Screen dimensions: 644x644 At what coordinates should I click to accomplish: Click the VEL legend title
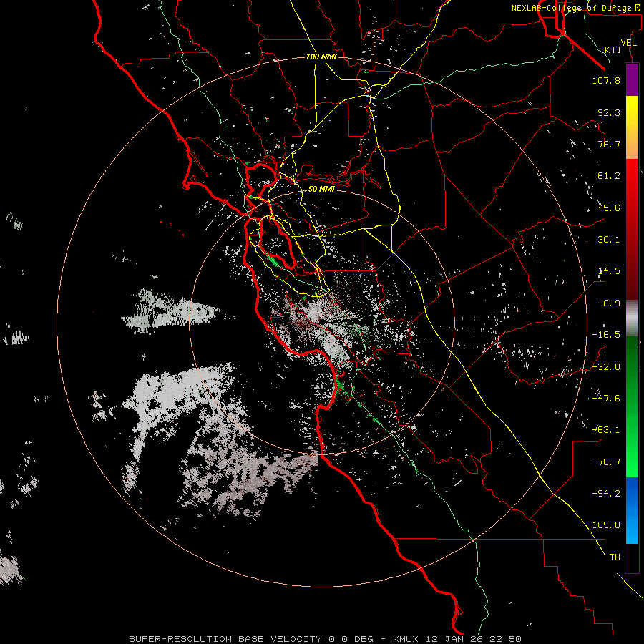628,43
